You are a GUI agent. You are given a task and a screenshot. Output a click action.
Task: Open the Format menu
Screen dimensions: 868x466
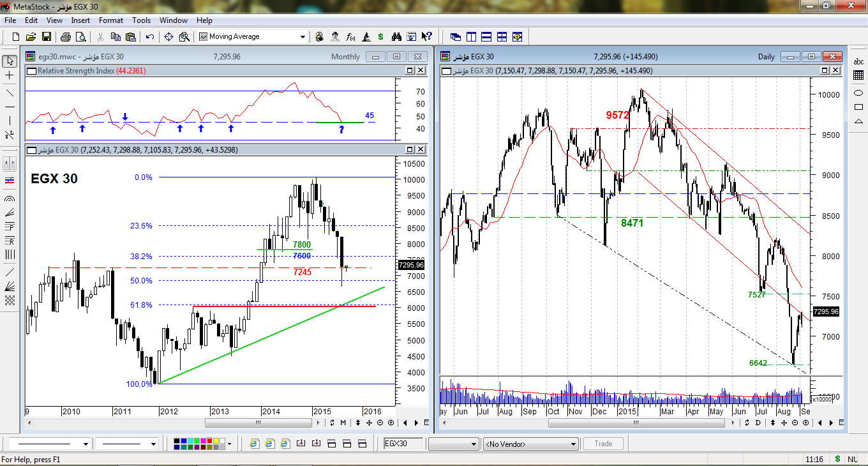coord(111,20)
